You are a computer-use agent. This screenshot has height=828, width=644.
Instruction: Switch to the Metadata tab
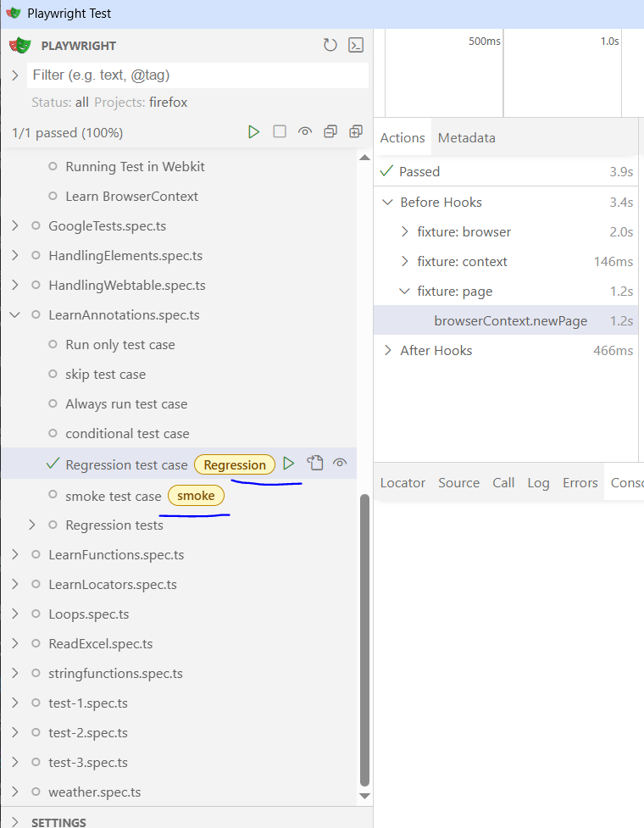467,137
